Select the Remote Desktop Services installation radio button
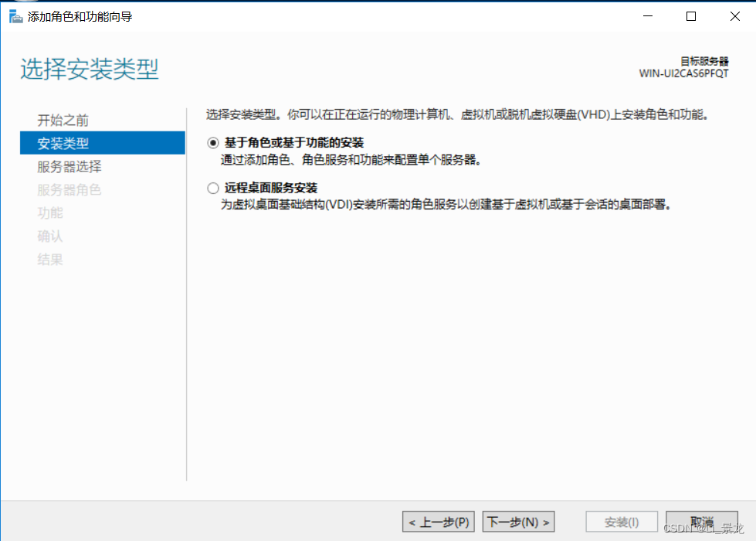 coord(213,189)
